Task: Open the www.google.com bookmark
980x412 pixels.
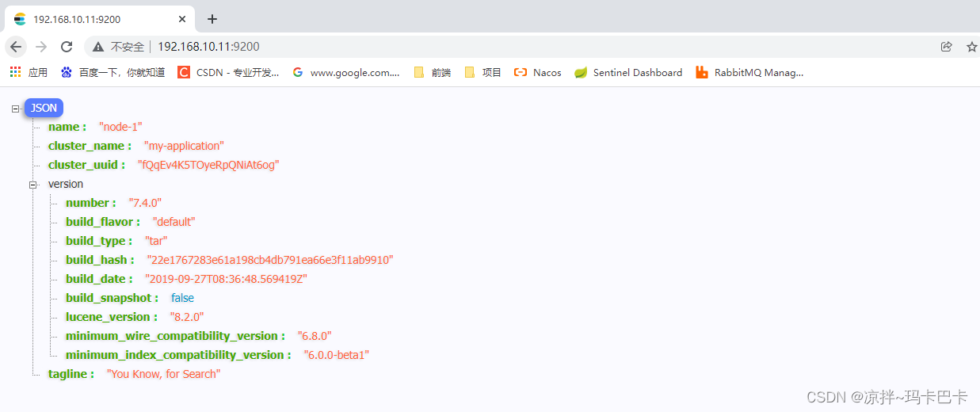Action: [346, 72]
